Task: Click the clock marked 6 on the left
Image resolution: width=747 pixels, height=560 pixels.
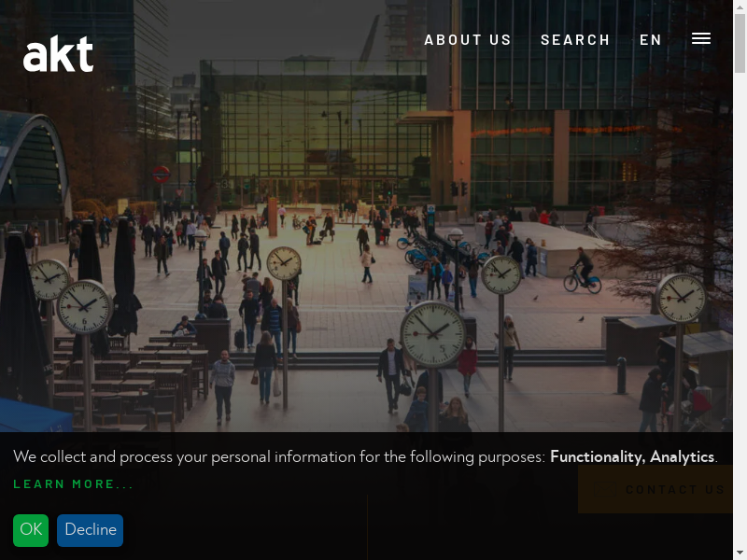Action: [84, 307]
